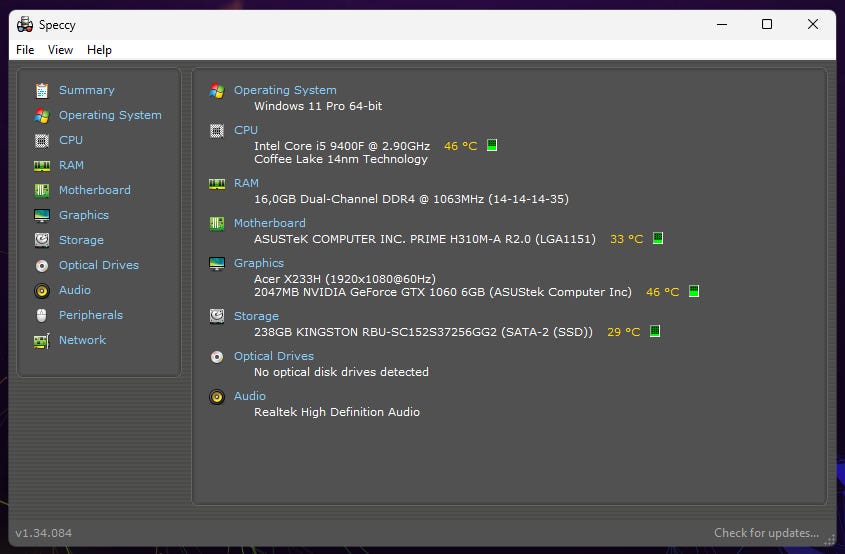
Task: Select Motherboard in the sidebar
Action: click(x=94, y=190)
